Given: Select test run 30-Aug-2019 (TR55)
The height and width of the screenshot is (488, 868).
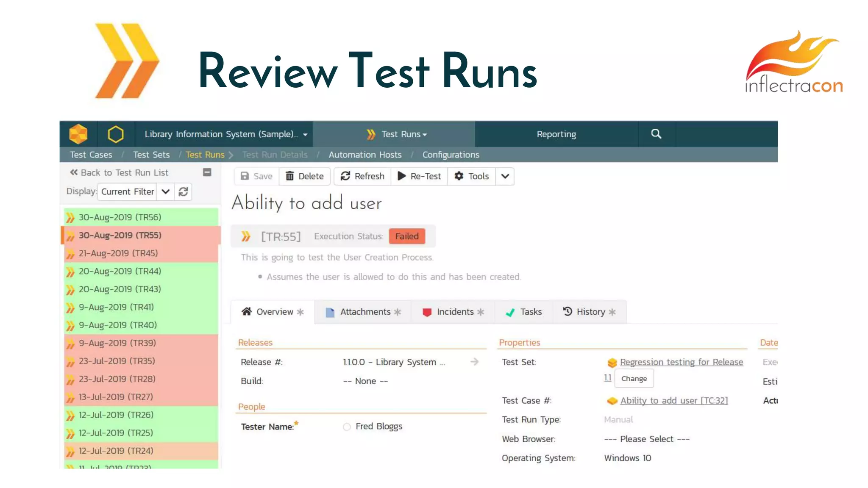Looking at the screenshot, I should [x=141, y=235].
